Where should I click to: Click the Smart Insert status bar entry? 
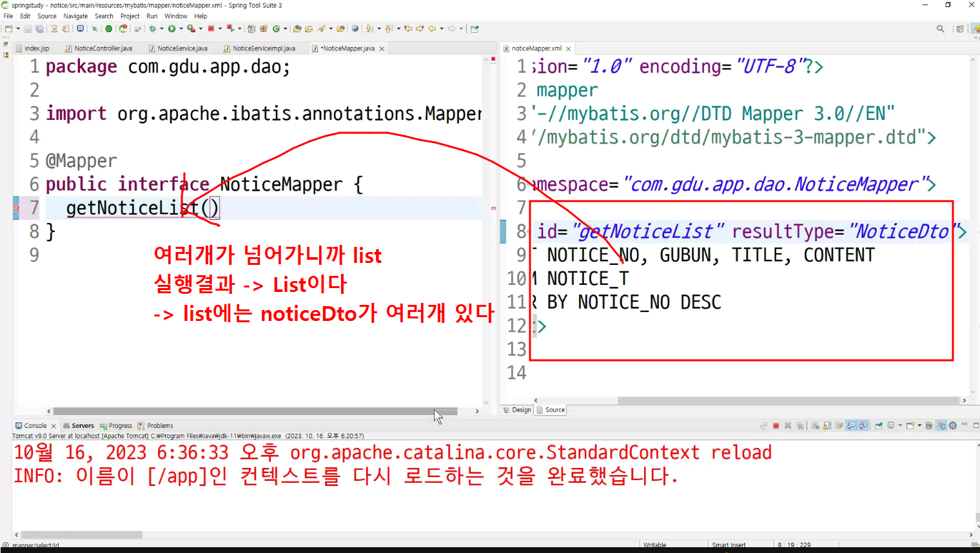tap(729, 545)
